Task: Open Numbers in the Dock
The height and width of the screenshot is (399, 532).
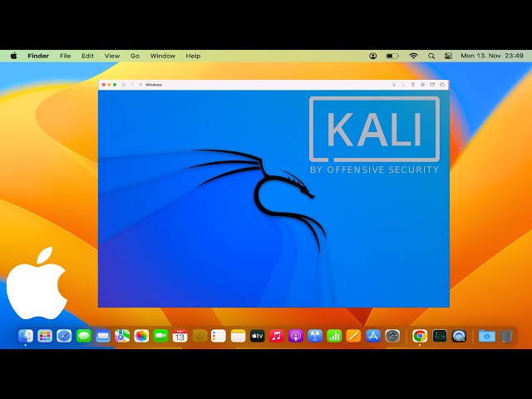Action: 334,336
